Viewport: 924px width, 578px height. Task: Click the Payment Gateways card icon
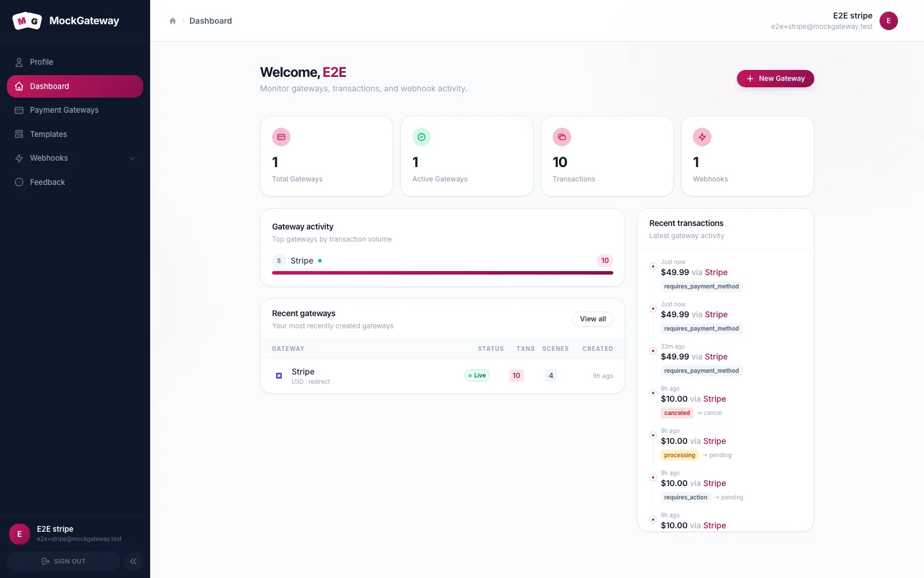[x=19, y=110]
